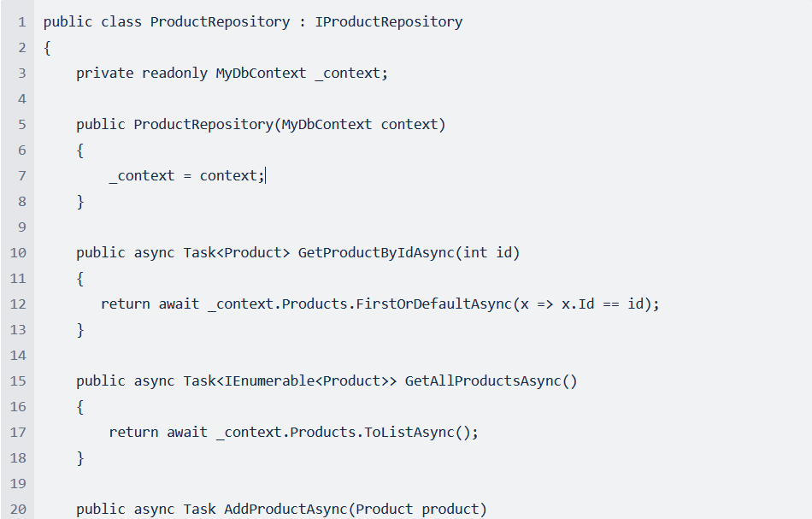Click line number 15 in the gutter
This screenshot has width=812, height=519.
18,381
